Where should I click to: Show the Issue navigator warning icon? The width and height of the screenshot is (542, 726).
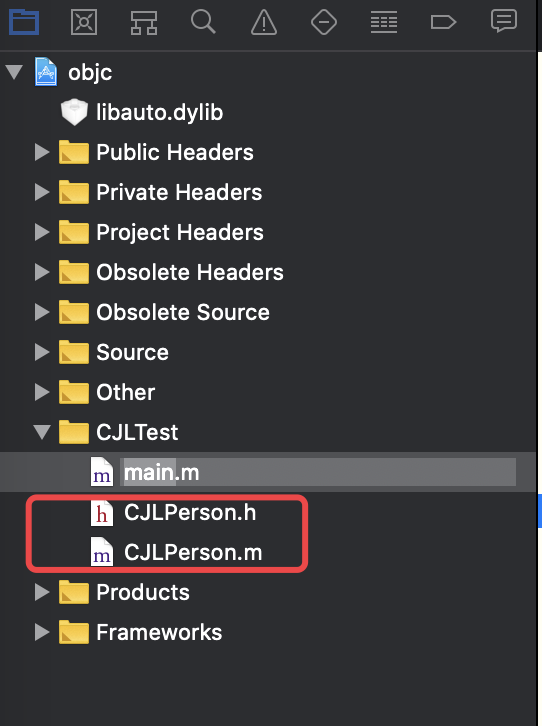coord(264,22)
